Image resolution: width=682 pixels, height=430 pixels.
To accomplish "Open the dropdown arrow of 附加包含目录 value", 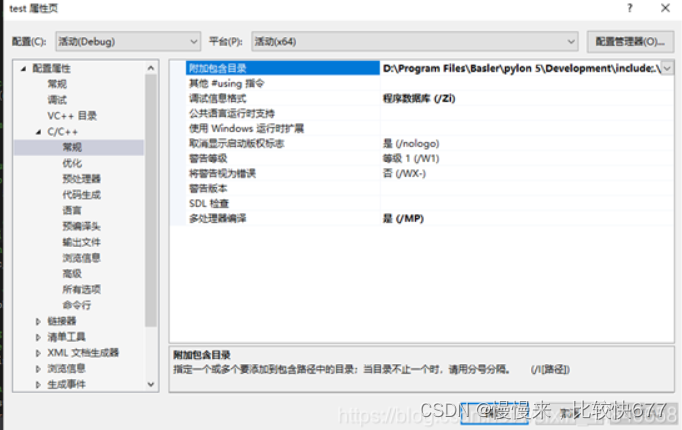I will [x=667, y=68].
